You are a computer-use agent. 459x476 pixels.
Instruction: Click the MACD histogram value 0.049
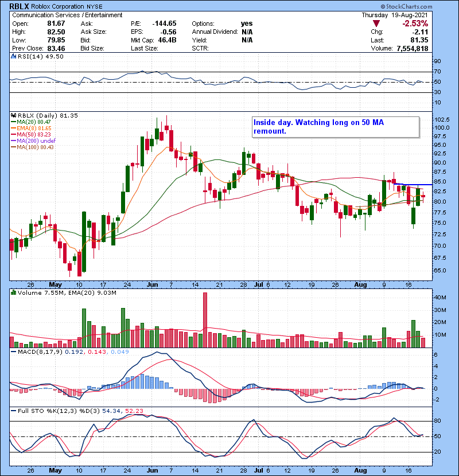[120, 352]
